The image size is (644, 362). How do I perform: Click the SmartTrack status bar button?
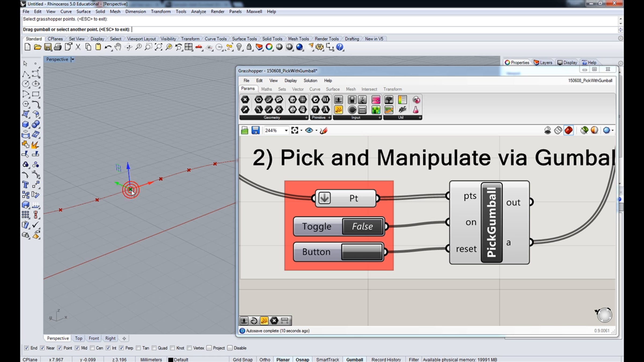[x=327, y=360]
